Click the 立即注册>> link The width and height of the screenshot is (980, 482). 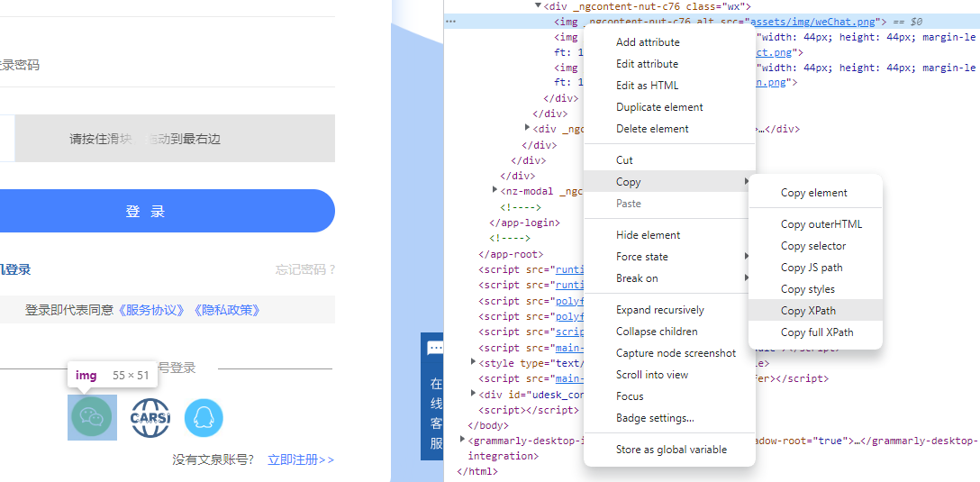(301, 460)
